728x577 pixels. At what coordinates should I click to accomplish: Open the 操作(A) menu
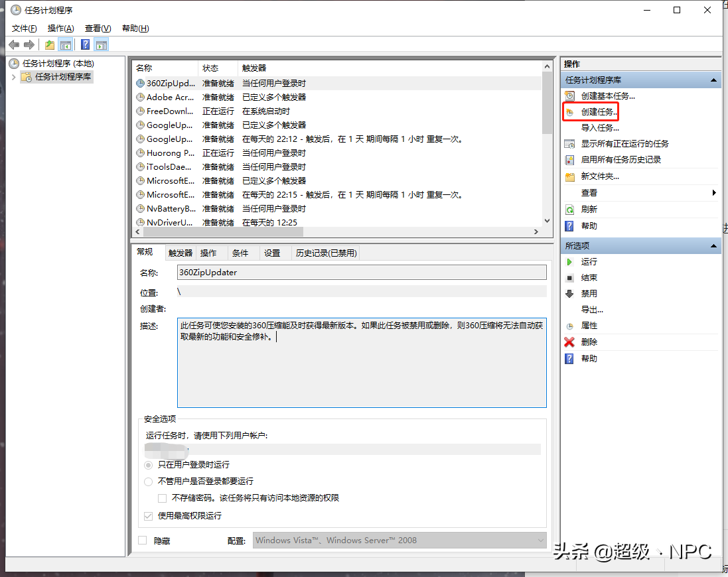(x=60, y=29)
